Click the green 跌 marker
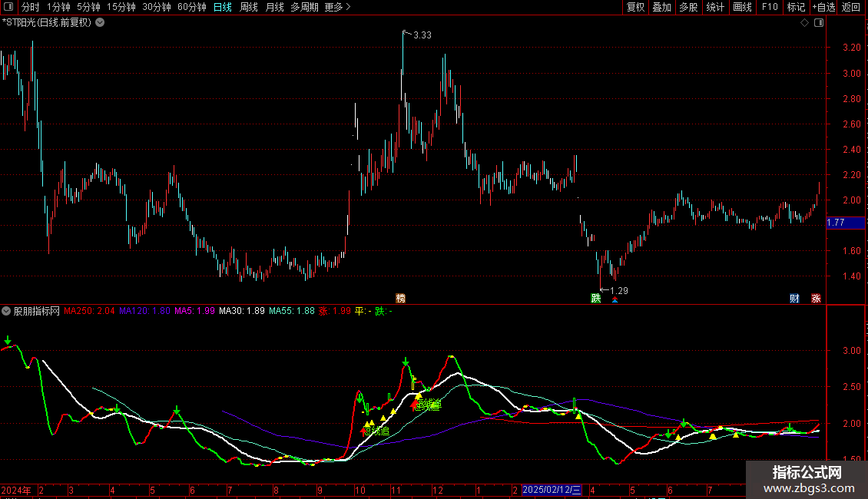Viewport: 868px width, 499px height. pos(595,298)
